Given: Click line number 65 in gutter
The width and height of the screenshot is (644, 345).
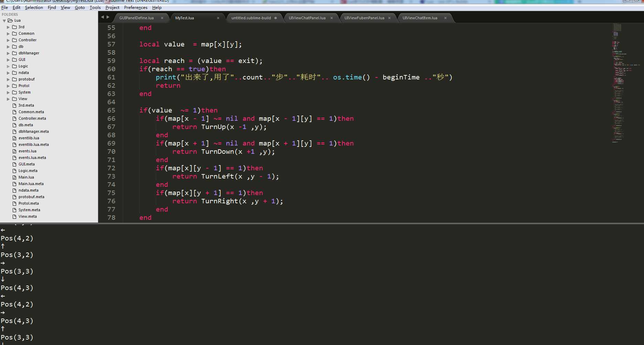Looking at the screenshot, I should (x=111, y=110).
